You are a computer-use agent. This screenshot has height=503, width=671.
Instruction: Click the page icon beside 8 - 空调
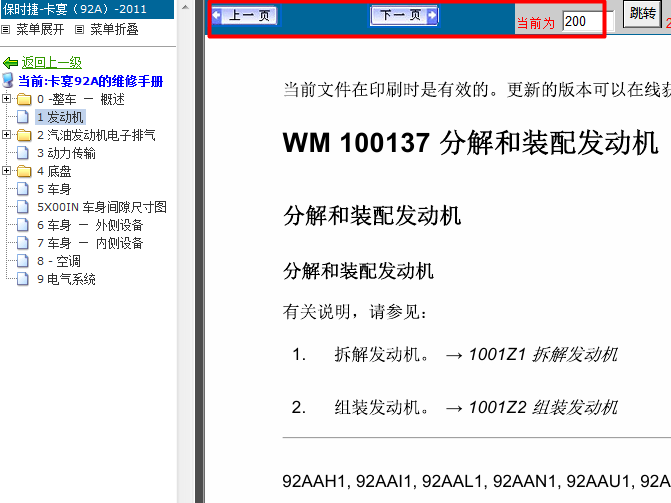click(23, 261)
